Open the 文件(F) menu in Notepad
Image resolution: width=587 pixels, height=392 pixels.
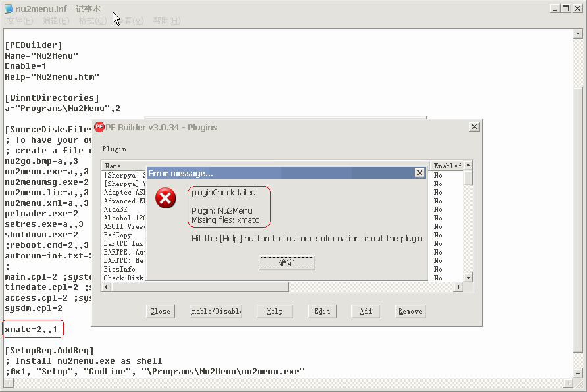tap(20, 21)
